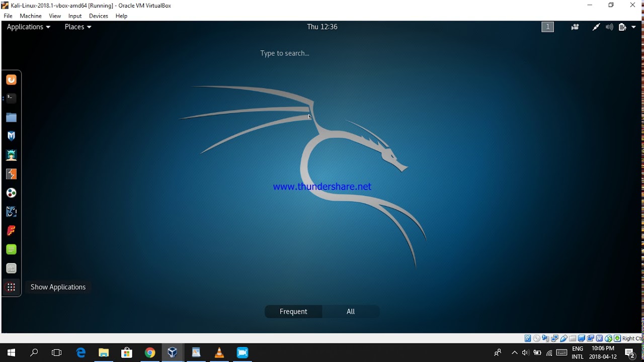Switch to the All applications tab
Viewport: 644px width, 362px height.
point(351,312)
